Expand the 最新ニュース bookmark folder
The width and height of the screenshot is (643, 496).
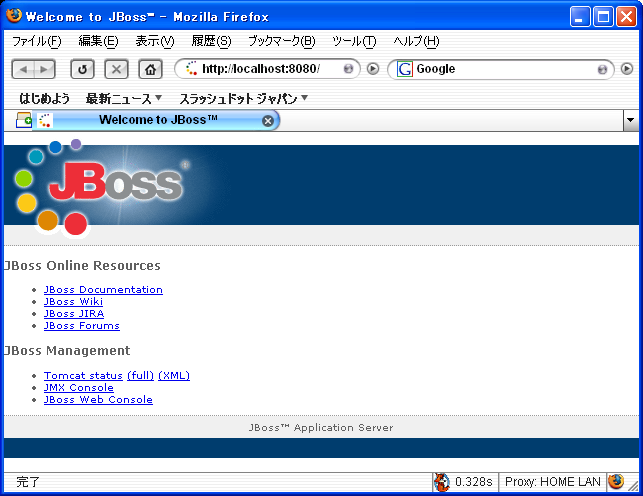coord(124,98)
